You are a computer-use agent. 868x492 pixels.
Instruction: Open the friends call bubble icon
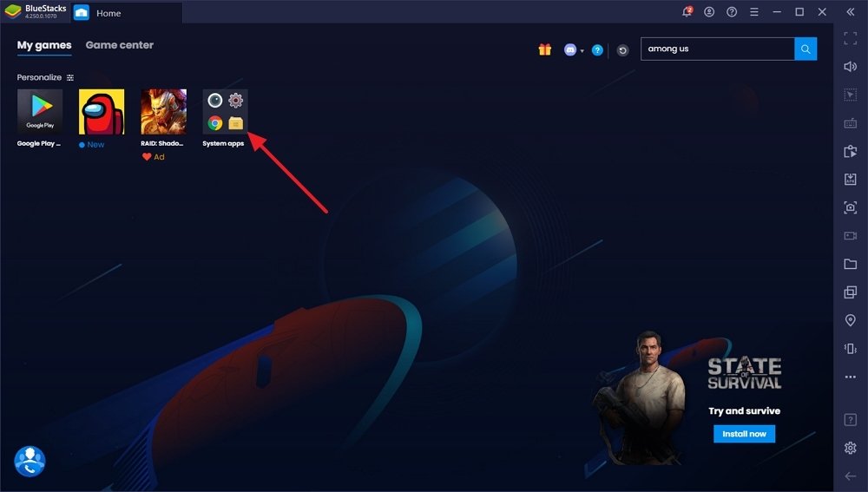30,461
